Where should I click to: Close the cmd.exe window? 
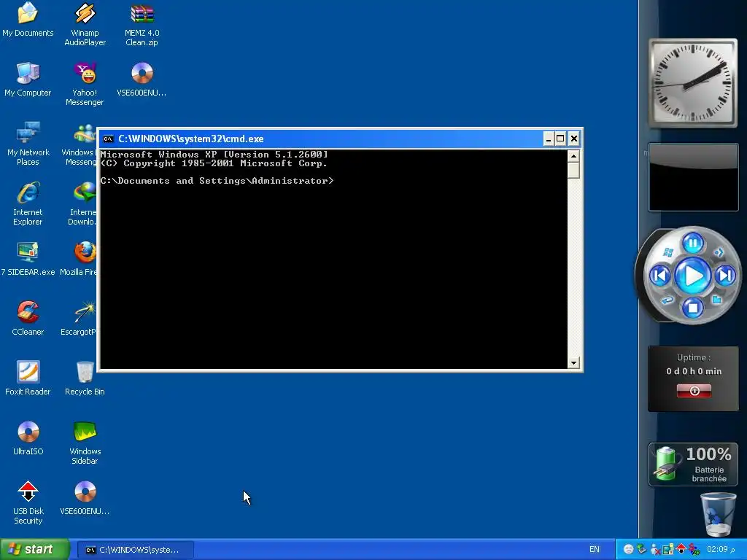point(574,139)
